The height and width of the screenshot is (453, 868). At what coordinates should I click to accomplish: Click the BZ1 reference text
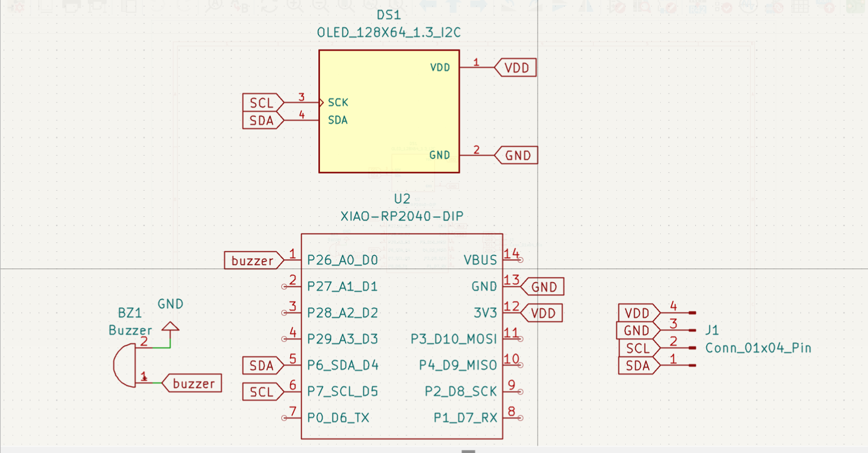[x=130, y=313]
